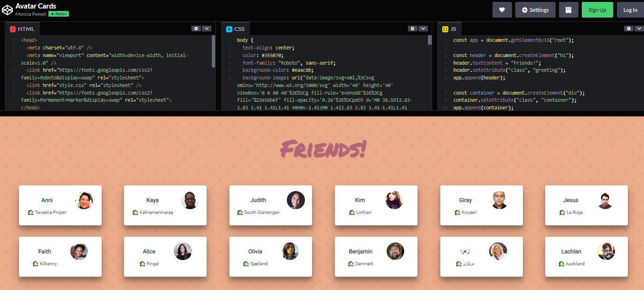Image resolution: width=644 pixels, height=290 pixels.
Task: Switch to the HTML editor tab
Action: click(x=23, y=29)
